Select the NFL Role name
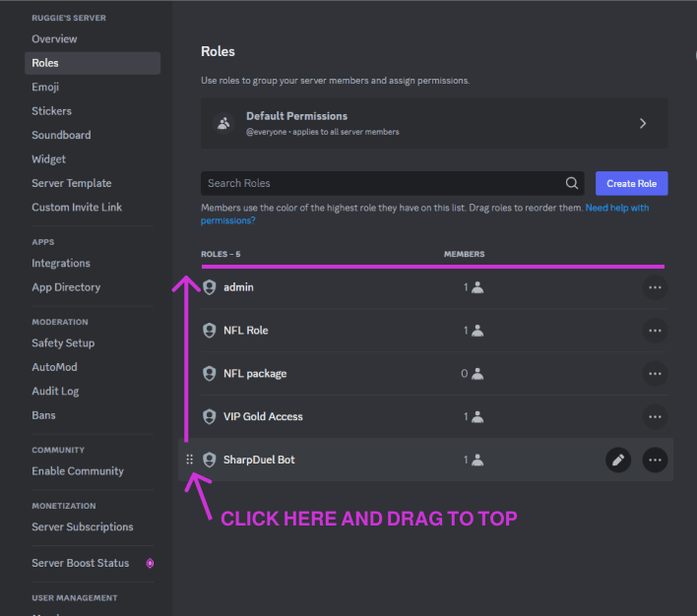697x616 pixels. [x=246, y=331]
